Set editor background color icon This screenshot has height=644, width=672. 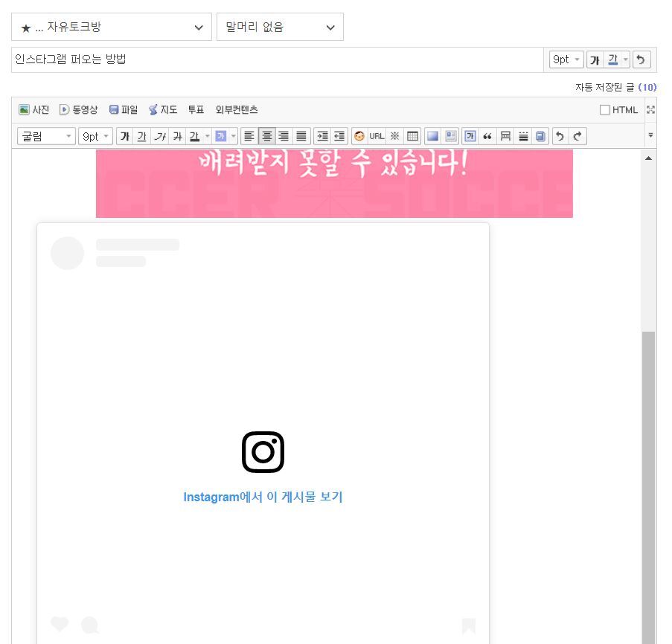point(433,137)
